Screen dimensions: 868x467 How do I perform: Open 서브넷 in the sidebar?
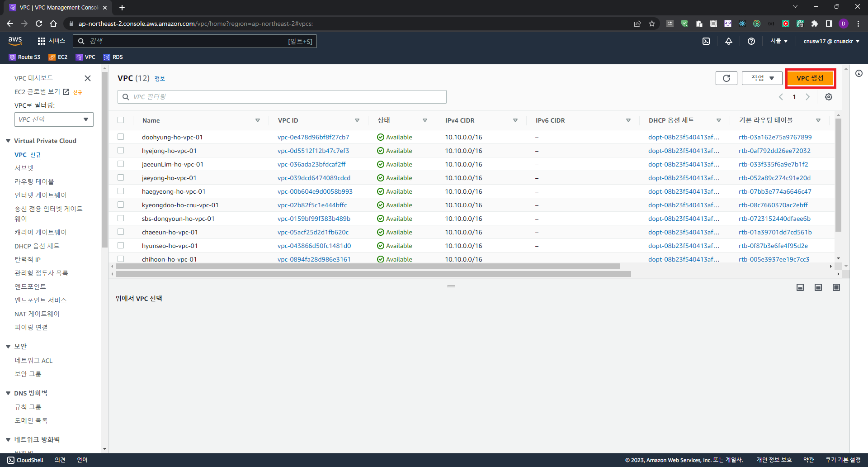pos(24,168)
